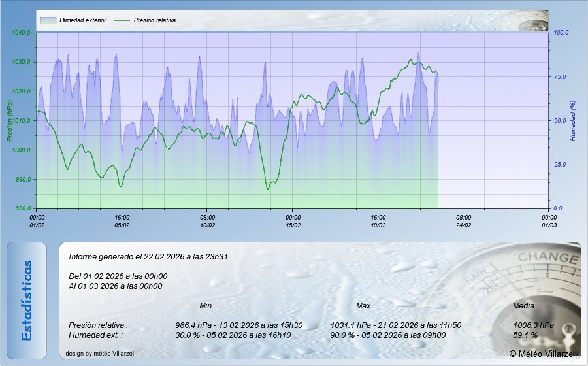Select the Estadísticas vertical tab
Screen dimensions: 588x366
click(27, 300)
